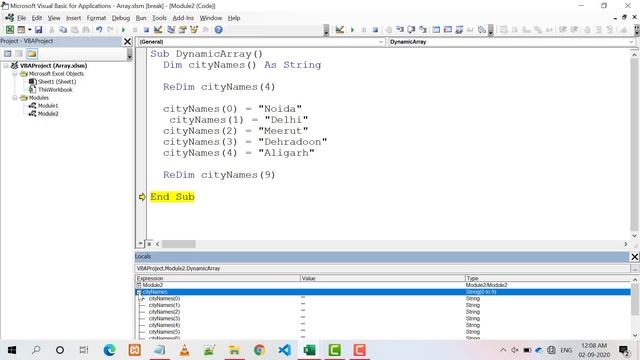Image resolution: width=640 pixels, height=360 pixels.
Task: Click the Step Over debug icon
Action: click(411, 29)
